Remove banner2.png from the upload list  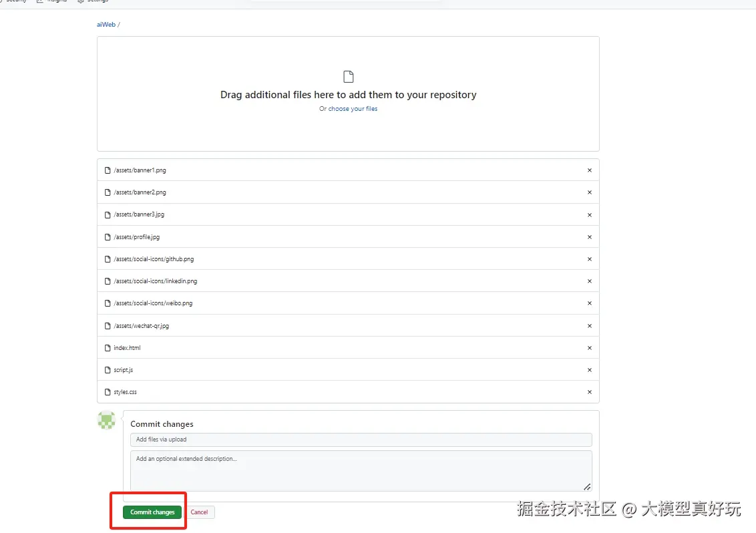click(x=589, y=192)
